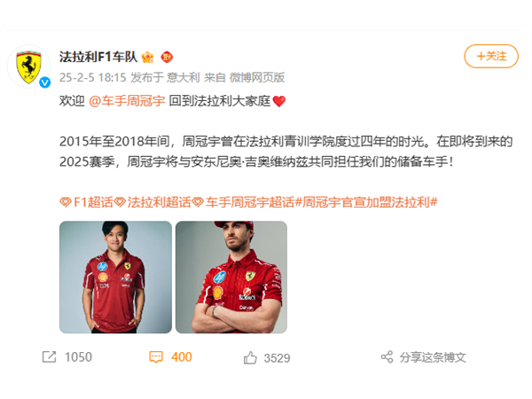This screenshot has height=399, width=532.
Task: Open the second photo with red cap
Action: pos(231,278)
